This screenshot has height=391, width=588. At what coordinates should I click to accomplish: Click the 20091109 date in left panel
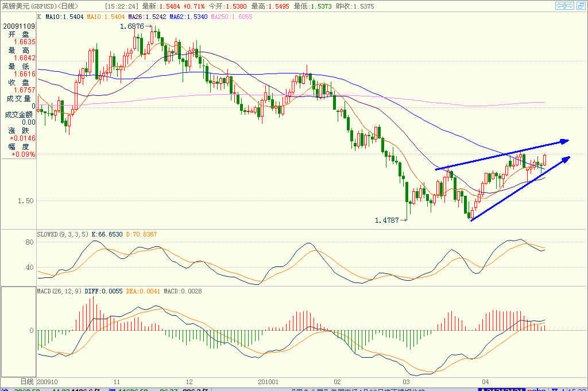pyautogui.click(x=19, y=26)
